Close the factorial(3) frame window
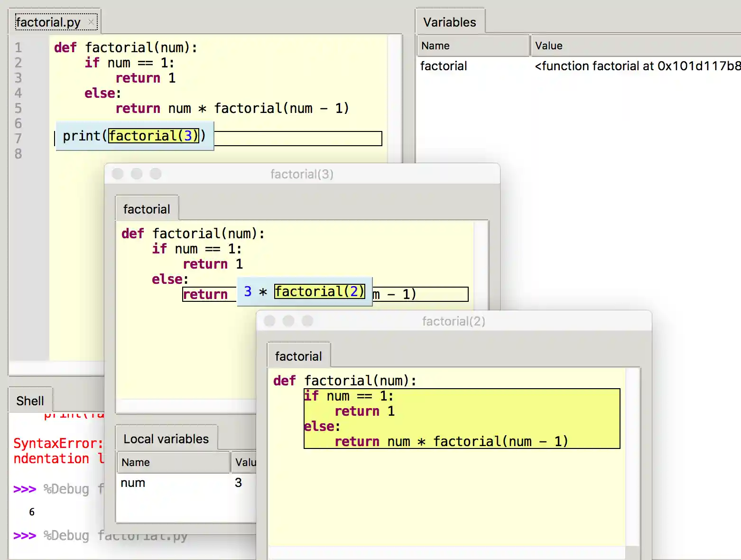The height and width of the screenshot is (560, 741). pyautogui.click(x=118, y=174)
